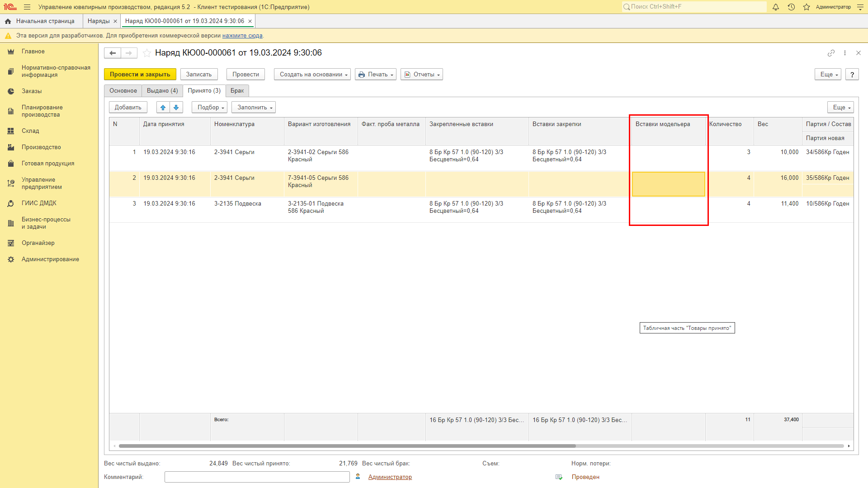The image size is (868, 488).
Task: Expand the Заполнить dropdown
Action: click(254, 108)
